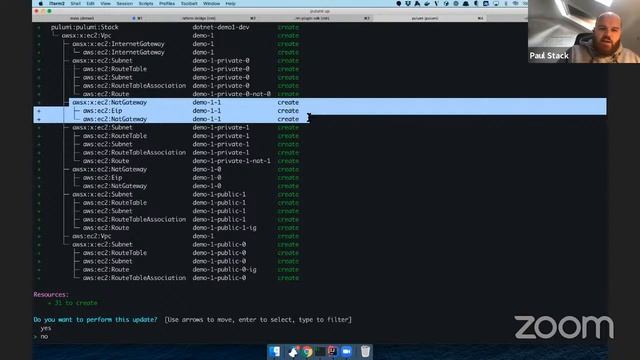Select the 'no' option in the update prompt
The width and height of the screenshot is (640, 360).
tap(44, 337)
